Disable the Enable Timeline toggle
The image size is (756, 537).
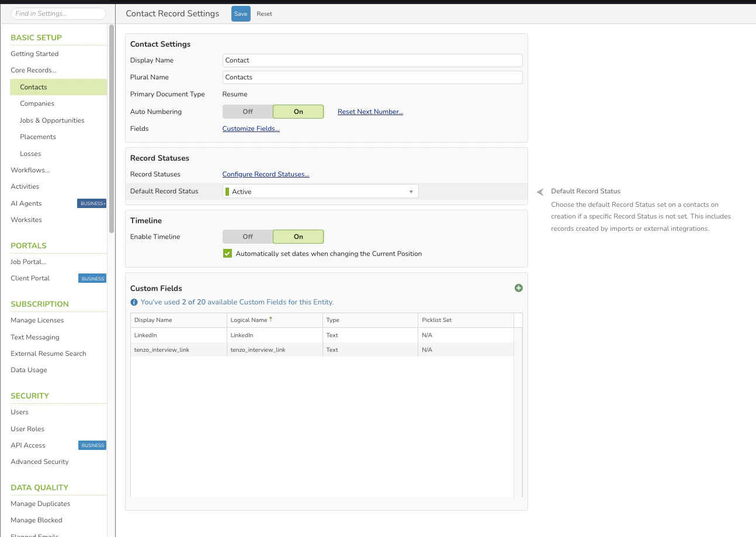247,236
